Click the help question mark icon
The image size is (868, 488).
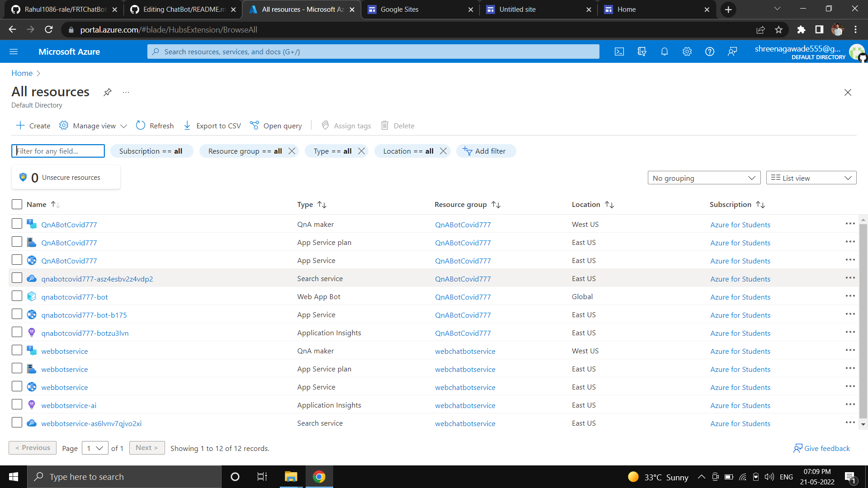[710, 52]
